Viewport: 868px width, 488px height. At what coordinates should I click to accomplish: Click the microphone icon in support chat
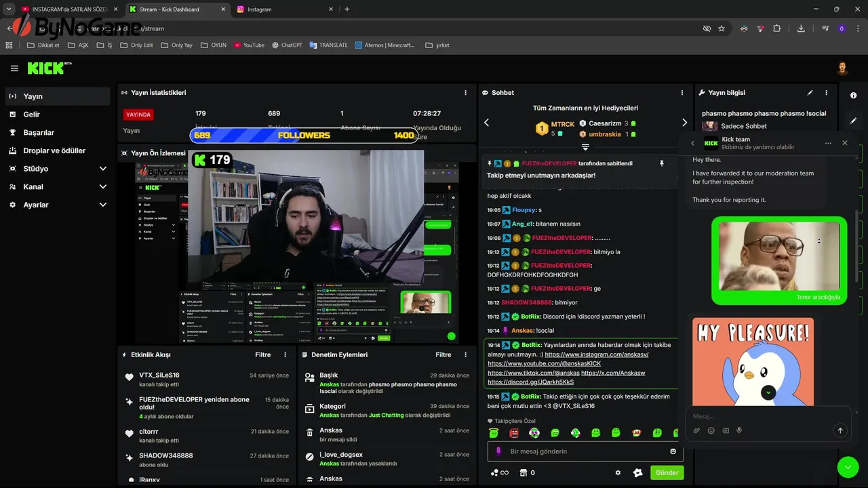[739, 430]
